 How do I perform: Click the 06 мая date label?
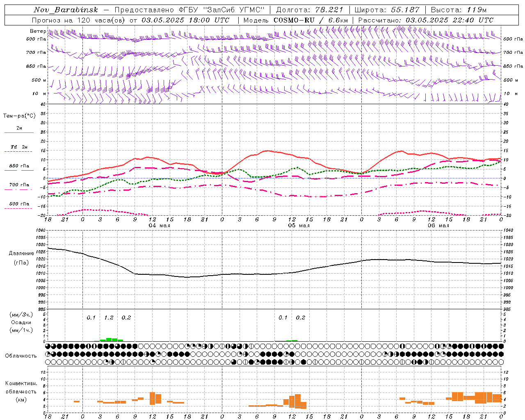[x=438, y=226]
